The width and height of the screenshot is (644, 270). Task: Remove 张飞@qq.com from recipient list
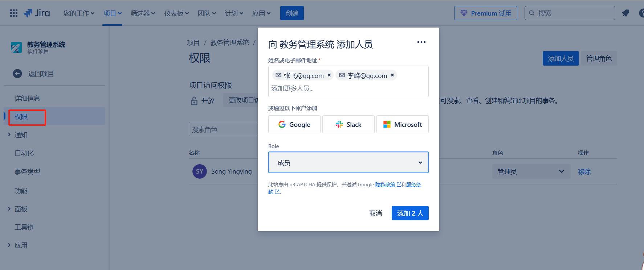point(329,75)
